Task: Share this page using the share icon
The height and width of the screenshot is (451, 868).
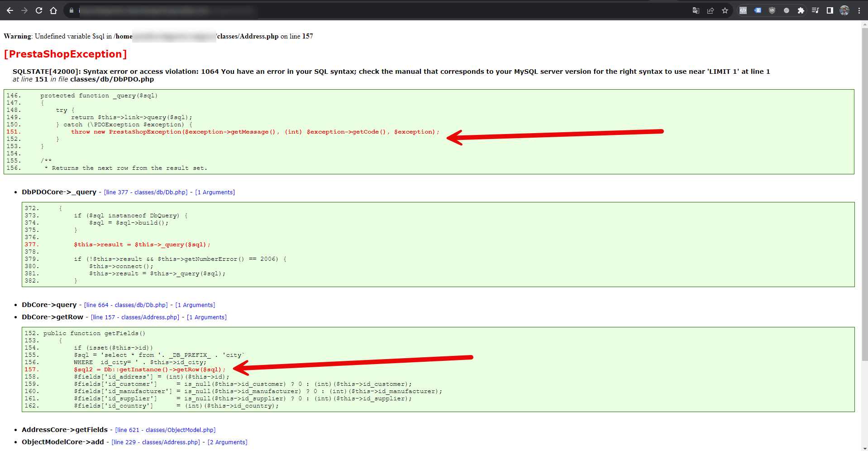Action: (x=711, y=10)
